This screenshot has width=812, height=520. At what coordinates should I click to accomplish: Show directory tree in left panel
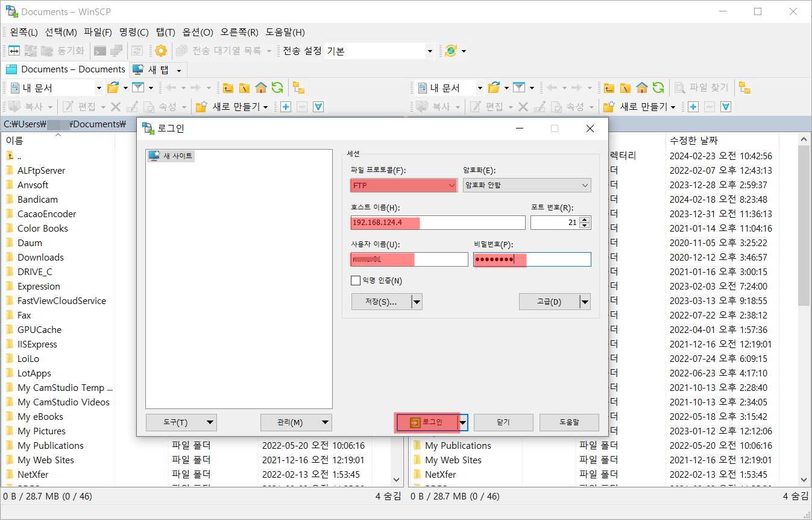(298, 88)
